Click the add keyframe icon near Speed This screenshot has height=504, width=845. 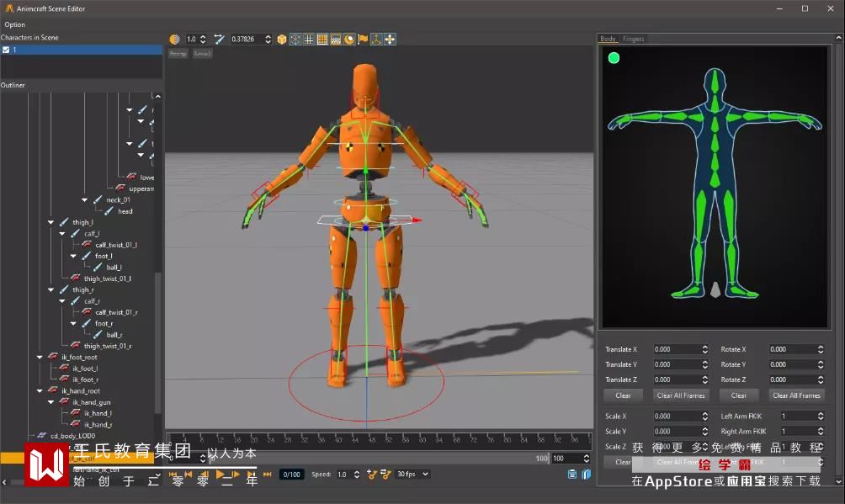coord(371,475)
